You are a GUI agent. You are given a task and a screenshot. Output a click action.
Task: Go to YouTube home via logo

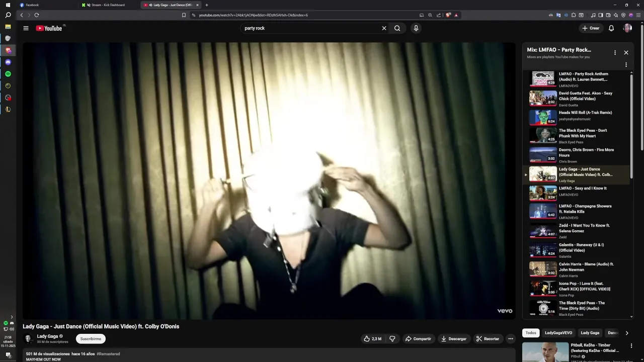pos(49,28)
